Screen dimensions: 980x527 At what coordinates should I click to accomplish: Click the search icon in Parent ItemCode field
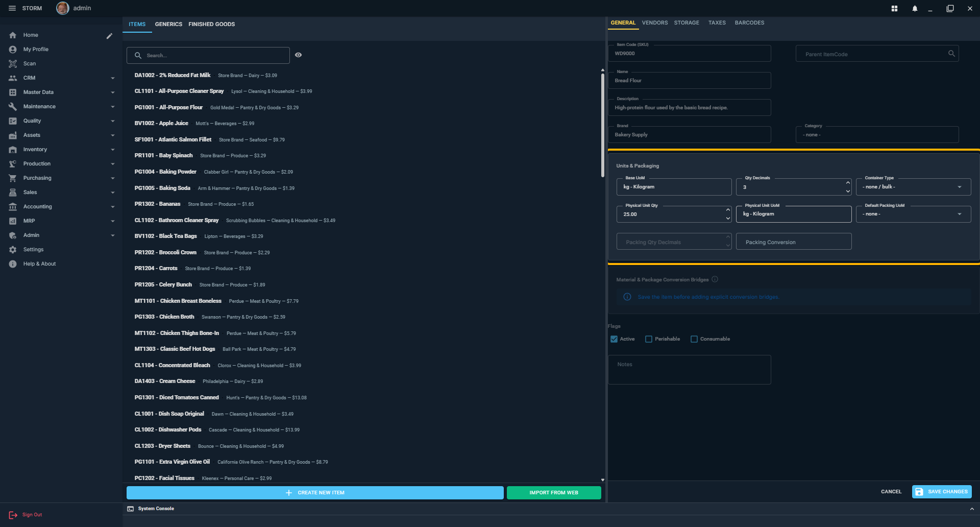pyautogui.click(x=951, y=54)
